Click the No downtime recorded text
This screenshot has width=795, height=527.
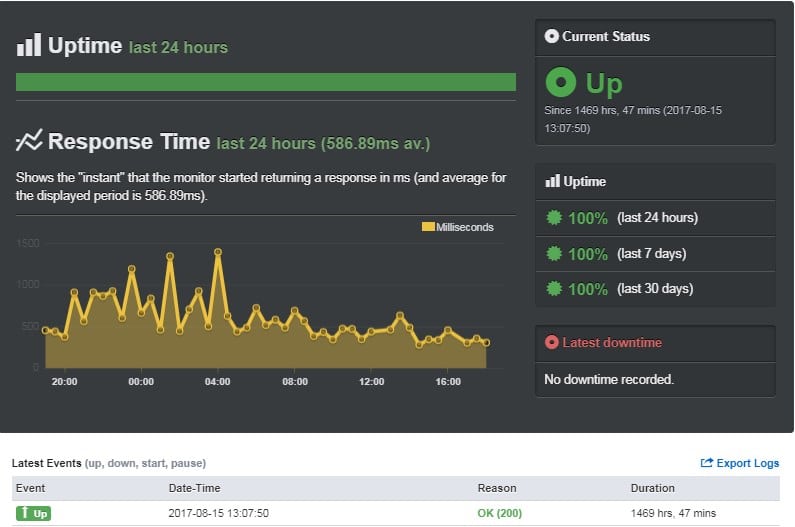pyautogui.click(x=609, y=379)
